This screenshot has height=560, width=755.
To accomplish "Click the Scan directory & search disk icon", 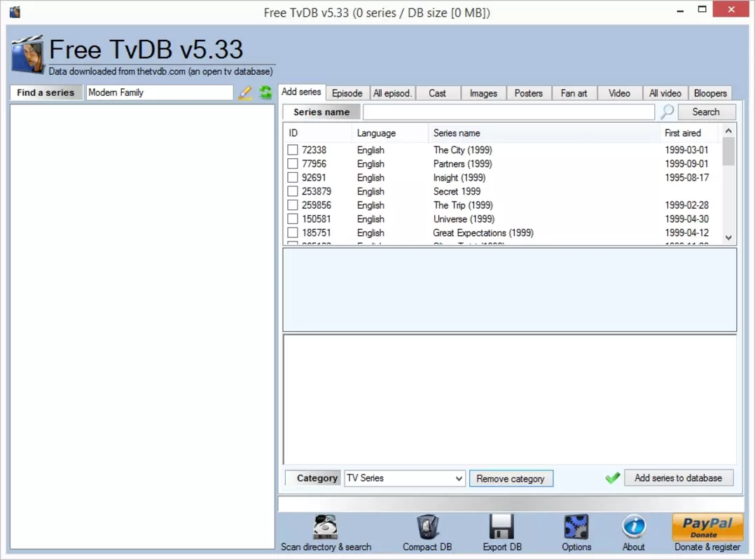I will coord(325,527).
